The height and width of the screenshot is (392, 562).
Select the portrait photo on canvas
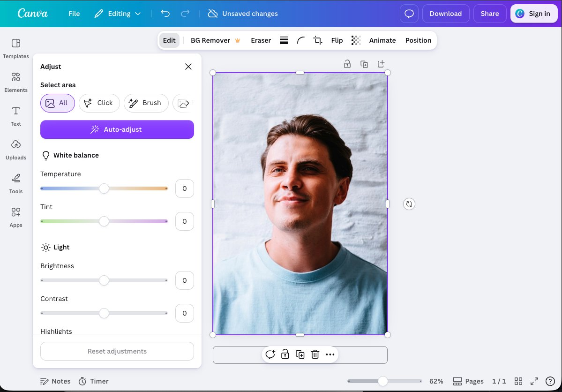tap(300, 204)
